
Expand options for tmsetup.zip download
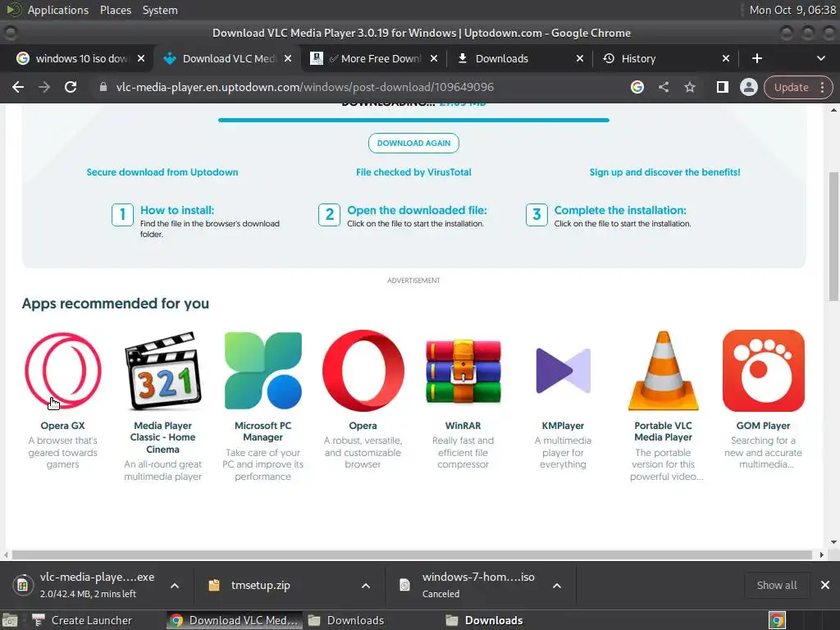coord(366,586)
